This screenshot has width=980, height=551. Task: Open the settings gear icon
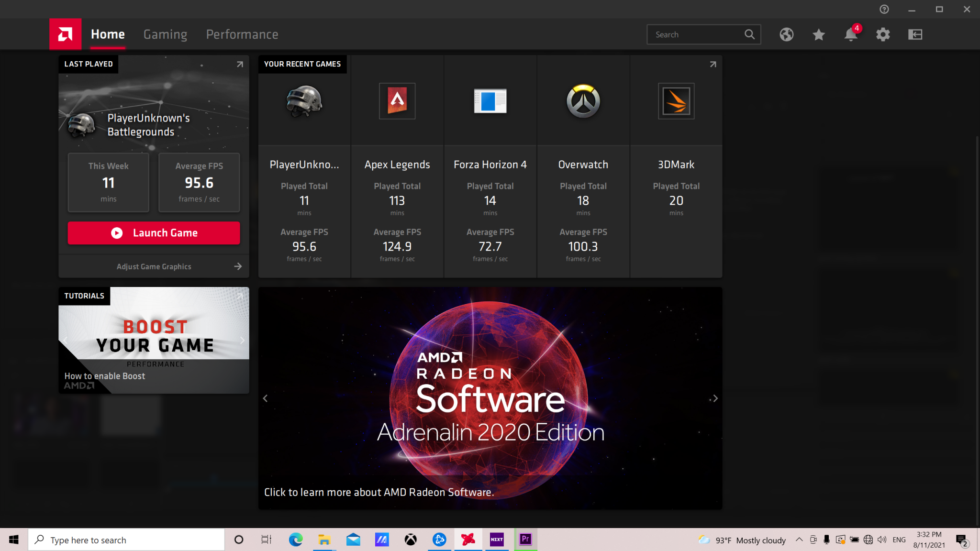coord(883,34)
